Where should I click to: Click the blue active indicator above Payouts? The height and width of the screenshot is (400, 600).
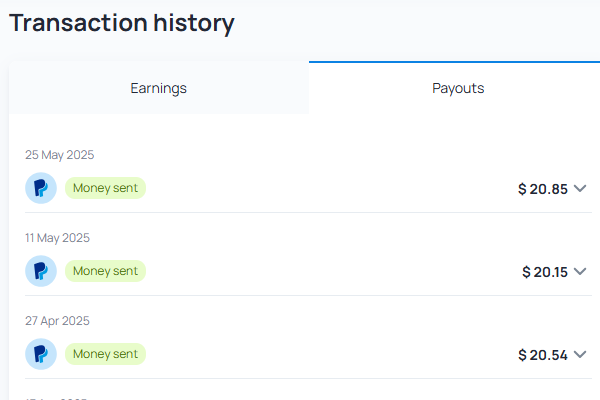coord(454,62)
